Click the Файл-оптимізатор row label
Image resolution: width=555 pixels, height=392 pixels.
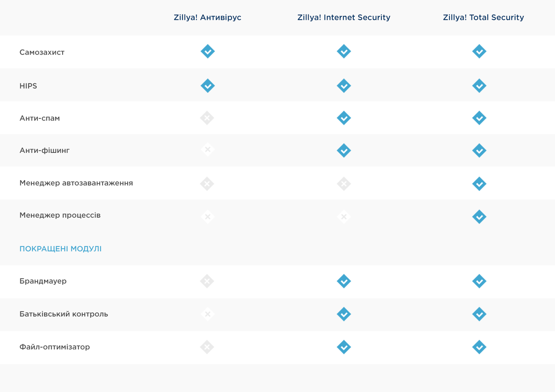point(54,347)
